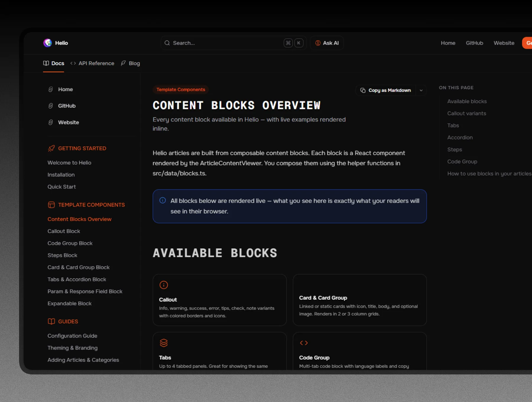Open sidebar Home link
532x402 pixels.
coord(65,89)
